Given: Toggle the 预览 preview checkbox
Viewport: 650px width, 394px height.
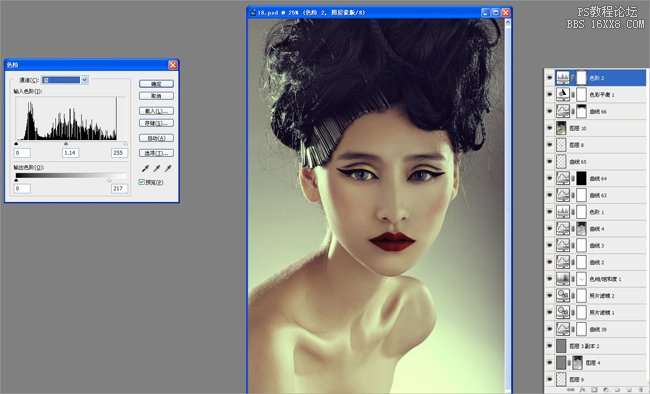Looking at the screenshot, I should click(x=142, y=182).
